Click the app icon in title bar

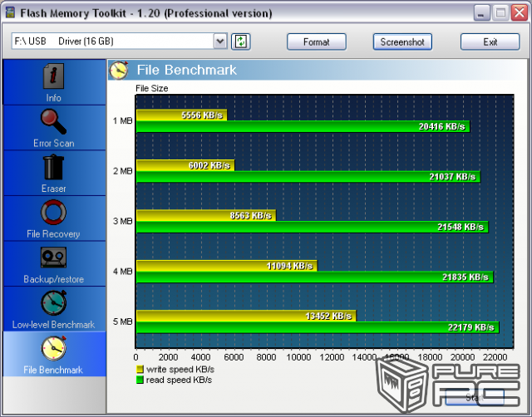[x=10, y=13]
